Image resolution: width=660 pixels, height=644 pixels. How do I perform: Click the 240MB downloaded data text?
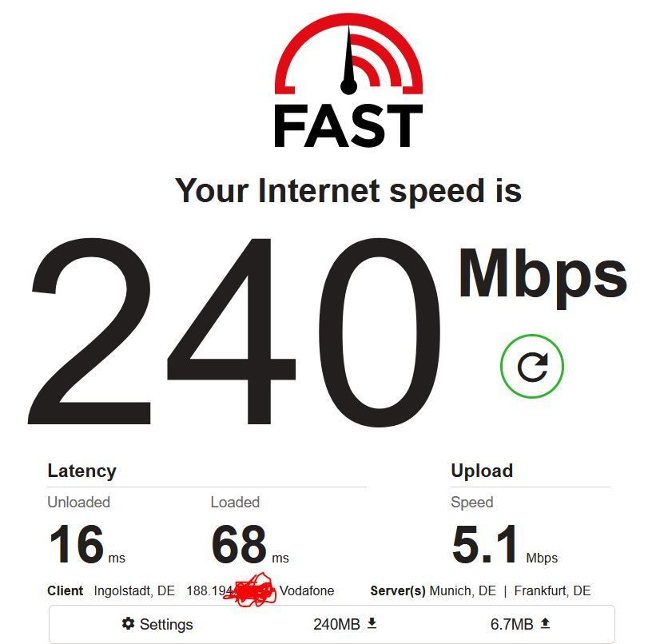click(336, 624)
